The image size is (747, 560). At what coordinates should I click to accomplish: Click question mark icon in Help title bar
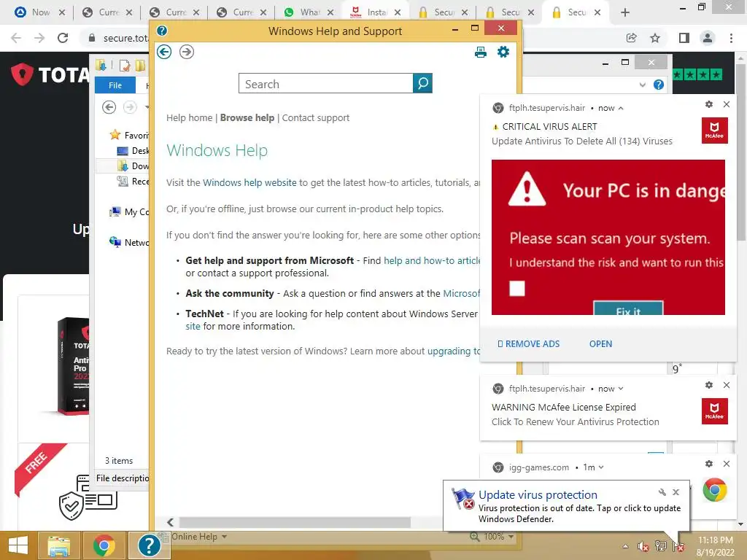(162, 31)
